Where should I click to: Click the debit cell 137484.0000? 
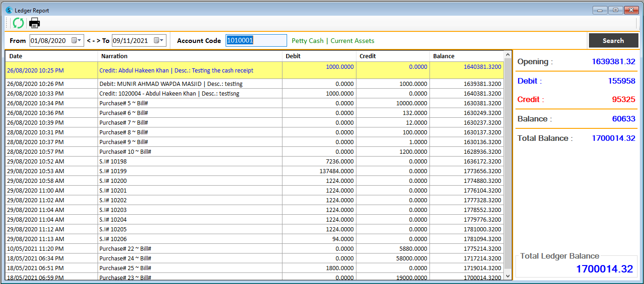(319, 171)
